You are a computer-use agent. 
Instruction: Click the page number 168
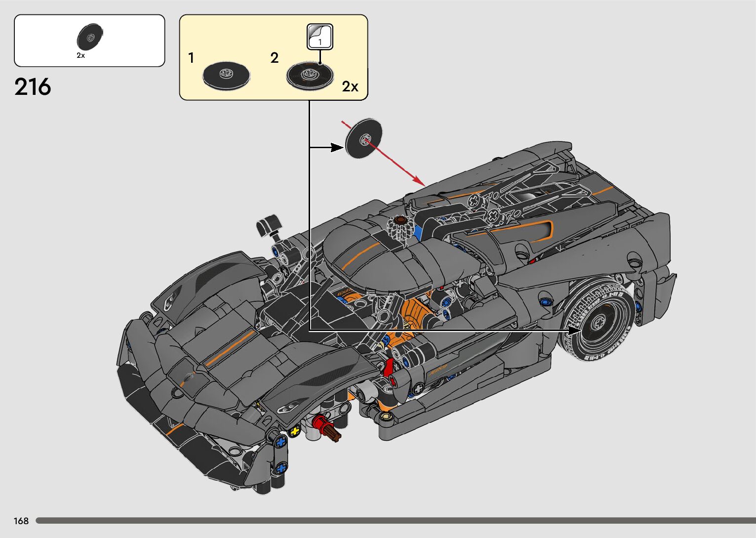tap(21, 521)
